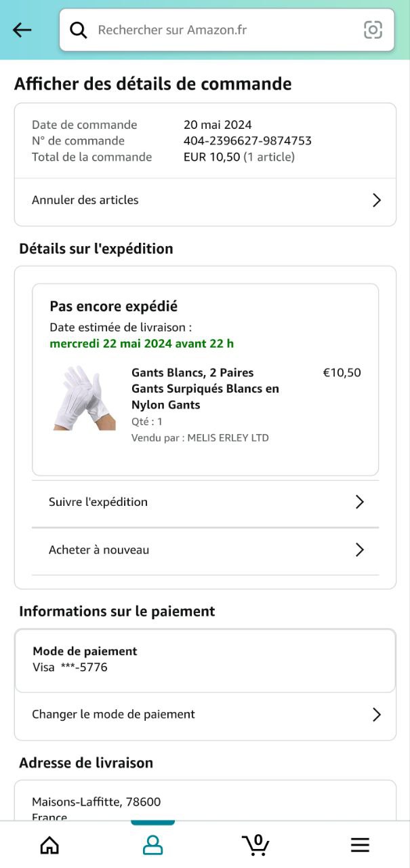
Task: Select Annuler des articles option
Action: [x=85, y=200]
